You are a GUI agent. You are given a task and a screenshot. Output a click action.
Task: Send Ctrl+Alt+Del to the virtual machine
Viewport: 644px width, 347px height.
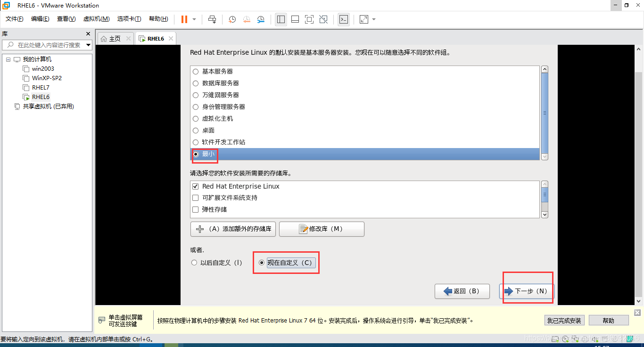(212, 19)
